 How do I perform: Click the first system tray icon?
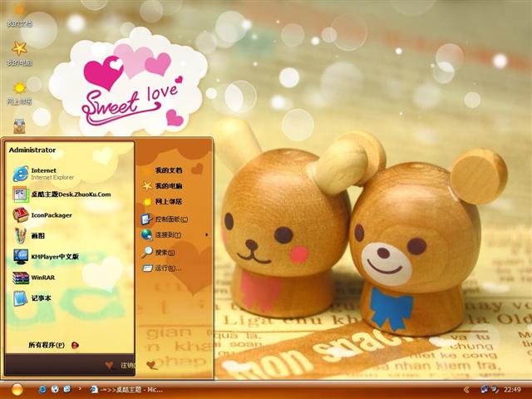(485, 389)
